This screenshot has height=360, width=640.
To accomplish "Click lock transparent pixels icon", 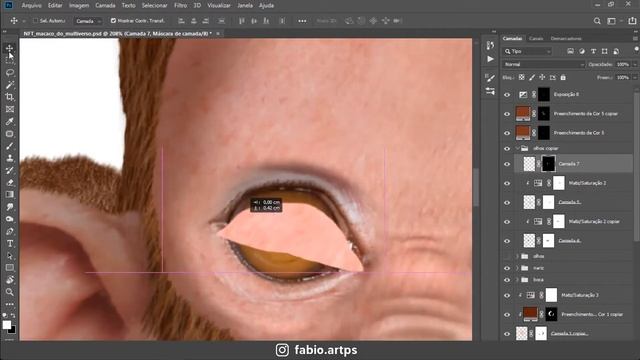I will coord(521,77).
